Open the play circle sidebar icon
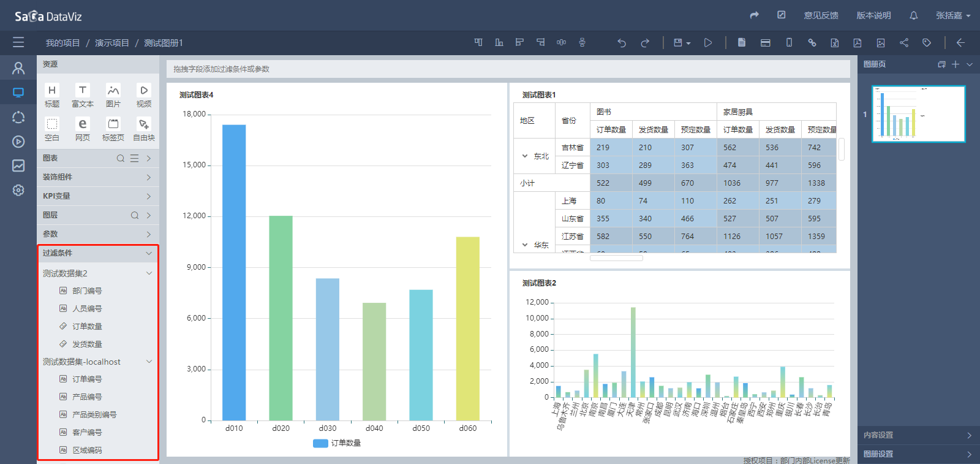 pos(18,142)
